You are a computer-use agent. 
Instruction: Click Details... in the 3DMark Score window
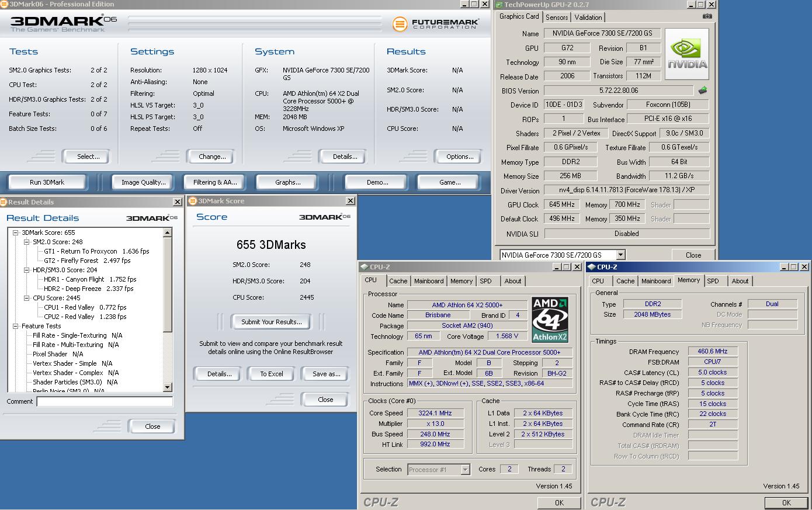click(x=219, y=374)
